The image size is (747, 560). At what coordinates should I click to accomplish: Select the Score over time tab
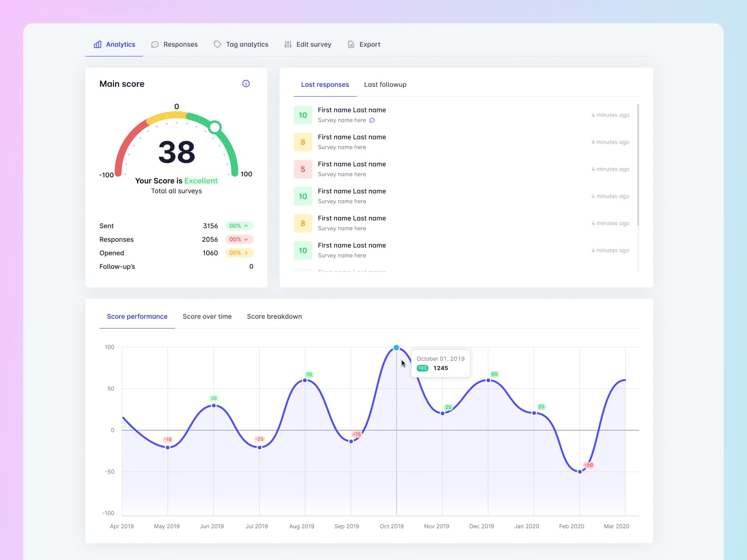[x=207, y=316]
